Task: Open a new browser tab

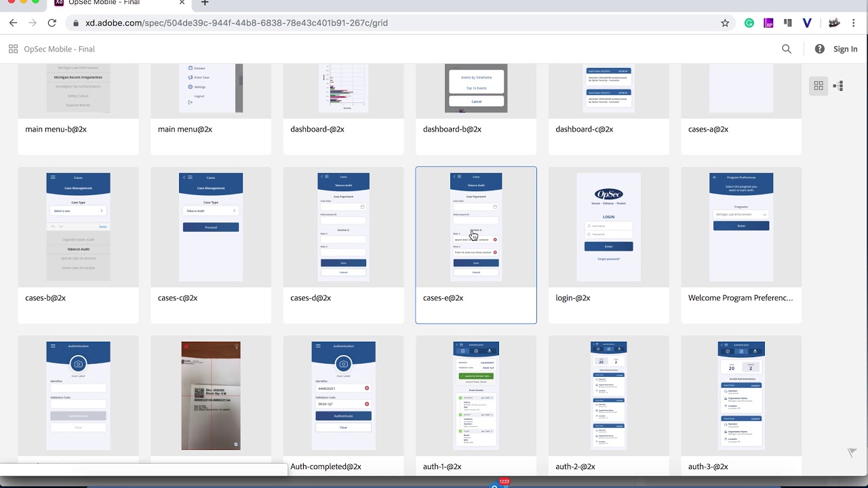Action: (205, 3)
